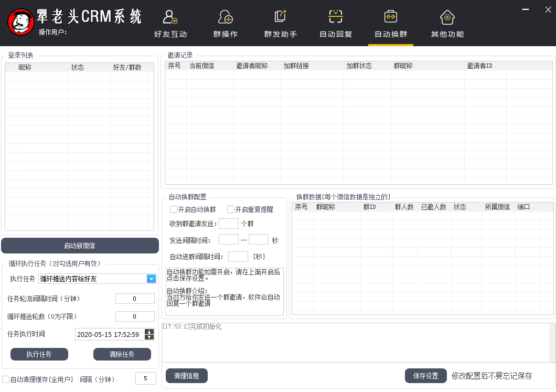Click the 好友互动 friend icon
This screenshot has height=392, width=556.
(x=170, y=17)
